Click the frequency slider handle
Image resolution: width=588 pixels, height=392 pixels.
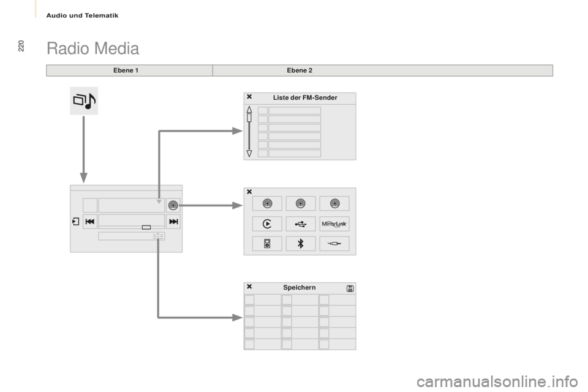(x=146, y=227)
